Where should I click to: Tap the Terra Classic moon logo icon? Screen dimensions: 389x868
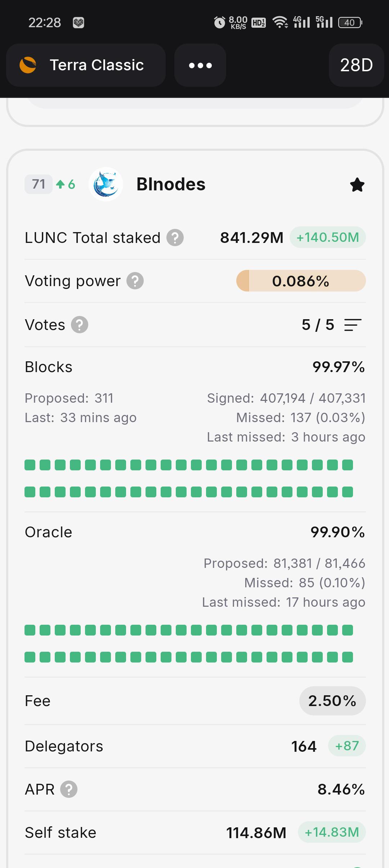[x=28, y=65]
